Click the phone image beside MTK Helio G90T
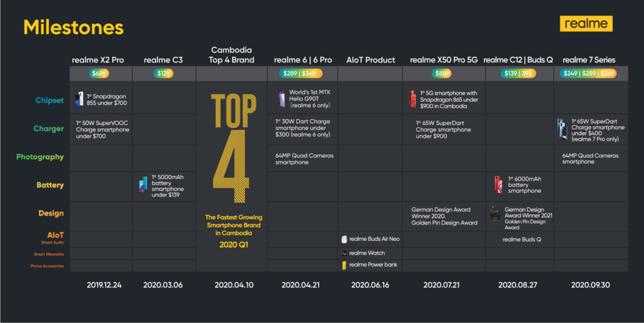Image resolution: width=644 pixels, height=323 pixels. click(281, 98)
